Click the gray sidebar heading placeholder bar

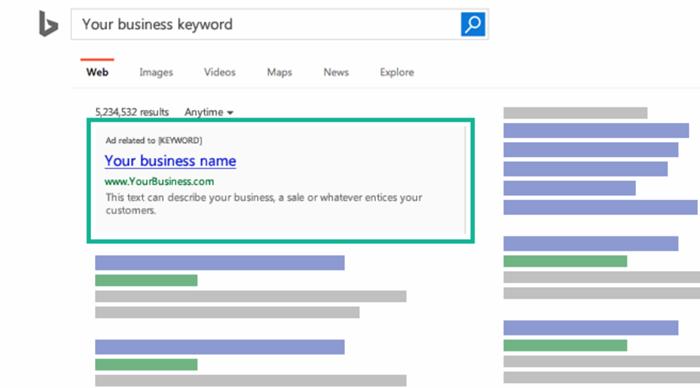[x=575, y=113]
